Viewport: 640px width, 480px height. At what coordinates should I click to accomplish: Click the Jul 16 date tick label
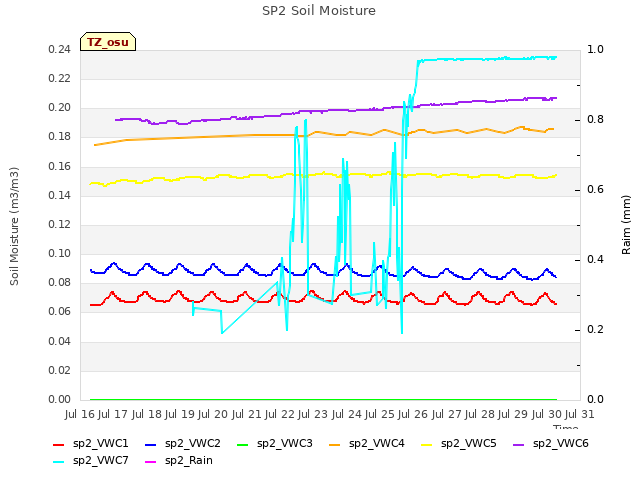click(80, 414)
